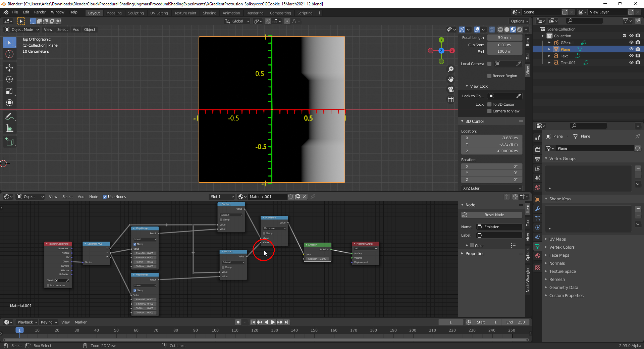
Task: Hide the Plane object in outliner
Action: pyautogui.click(x=631, y=49)
